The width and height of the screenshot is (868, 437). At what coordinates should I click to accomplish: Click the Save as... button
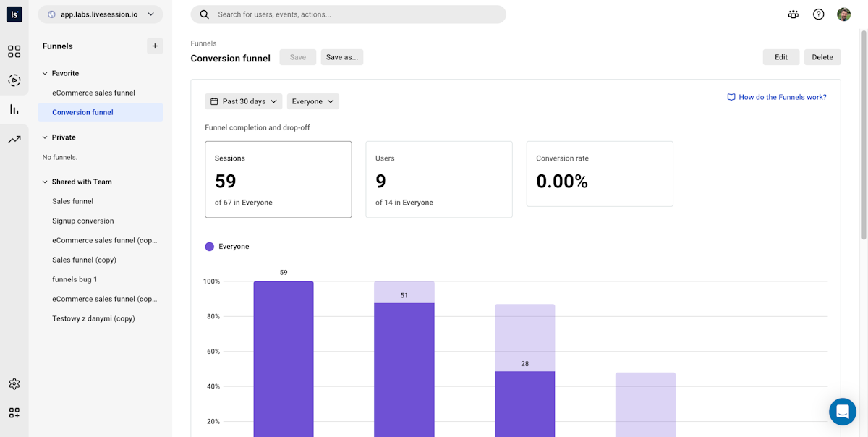341,57
